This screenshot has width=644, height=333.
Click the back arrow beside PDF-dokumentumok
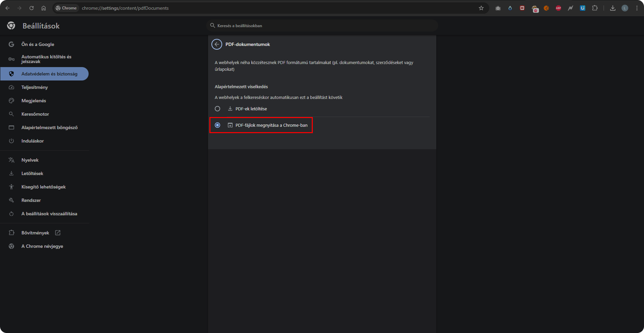pos(217,44)
